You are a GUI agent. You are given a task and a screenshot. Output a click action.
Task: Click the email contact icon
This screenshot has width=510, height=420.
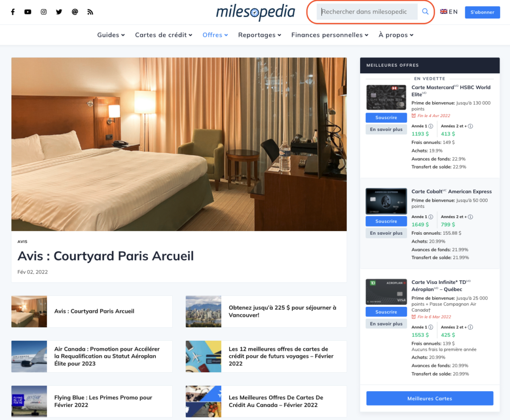click(75, 11)
